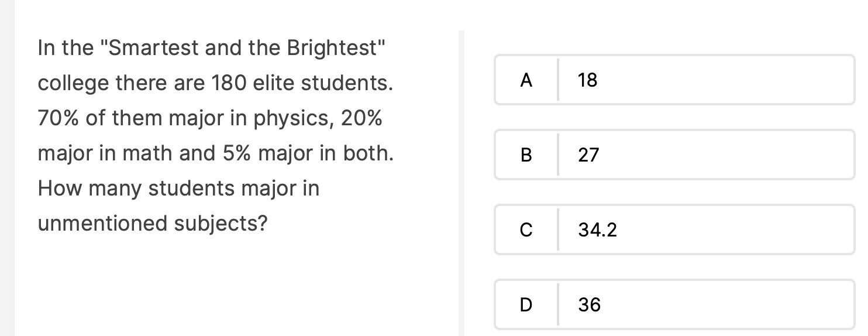Image resolution: width=868 pixels, height=336 pixels.
Task: Click the "major in math and 5%" line
Action: [x=216, y=153]
